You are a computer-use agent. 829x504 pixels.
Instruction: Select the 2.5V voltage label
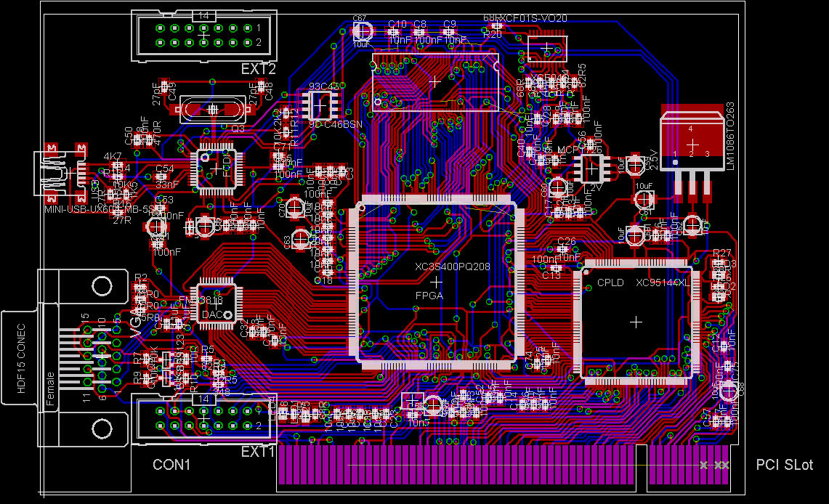click(x=653, y=160)
